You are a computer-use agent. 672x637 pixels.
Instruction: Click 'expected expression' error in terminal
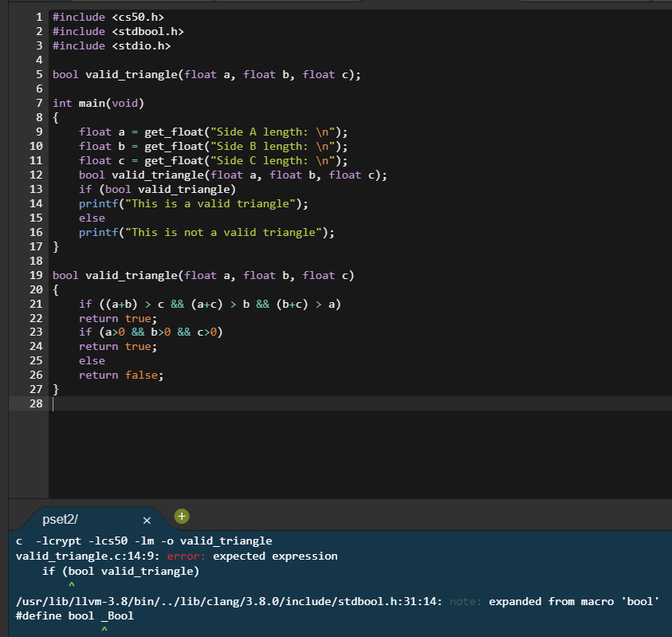tap(275, 556)
